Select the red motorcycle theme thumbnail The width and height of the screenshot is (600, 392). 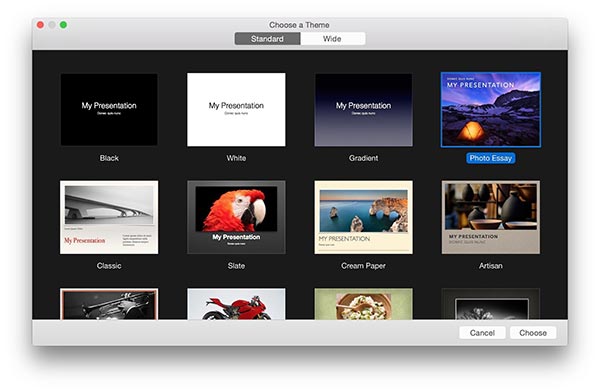236,304
